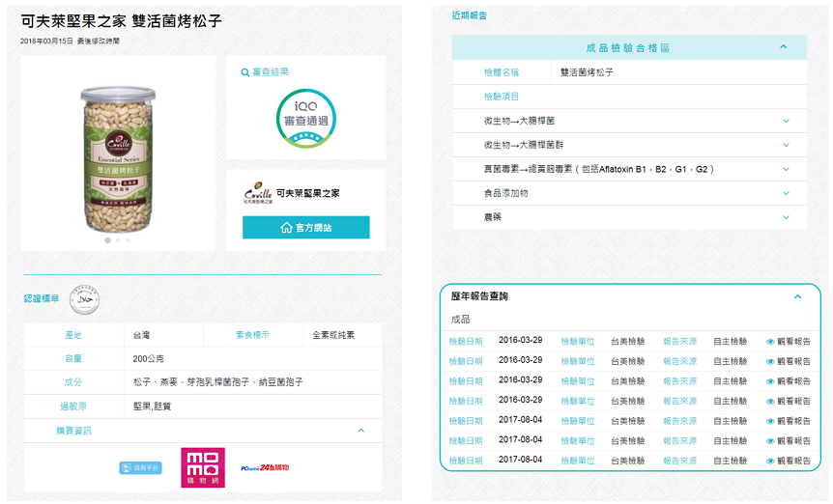Expand the 食品添加物 test row

[x=786, y=193]
